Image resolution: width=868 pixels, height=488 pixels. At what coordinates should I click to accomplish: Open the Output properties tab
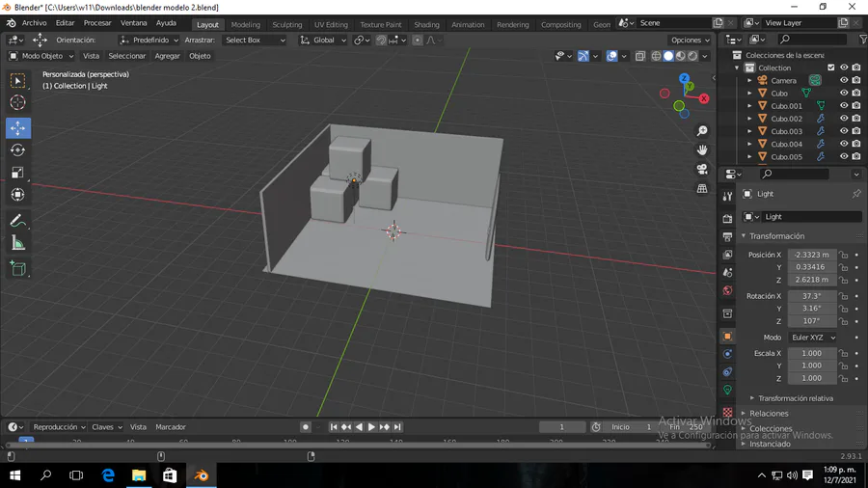[727, 237]
